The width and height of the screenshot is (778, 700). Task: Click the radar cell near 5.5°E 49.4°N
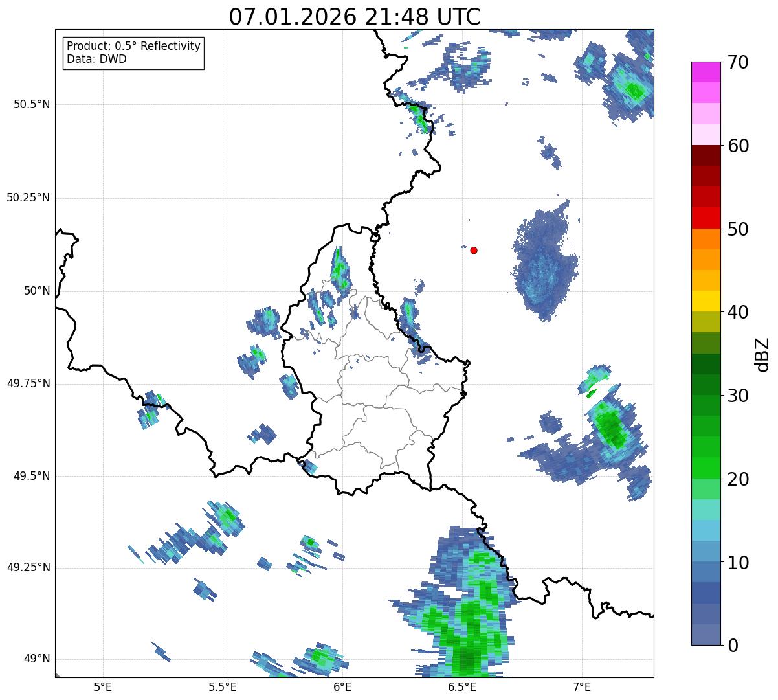point(227,517)
